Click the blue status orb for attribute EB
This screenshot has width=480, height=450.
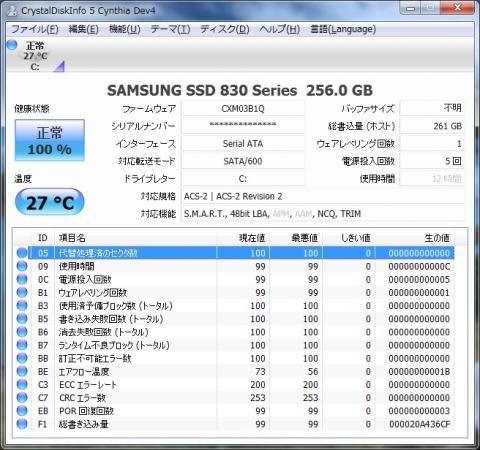point(22,411)
